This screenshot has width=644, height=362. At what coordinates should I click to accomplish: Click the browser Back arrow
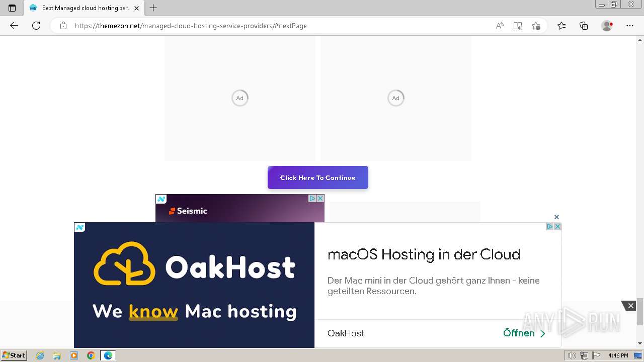coord(14,26)
